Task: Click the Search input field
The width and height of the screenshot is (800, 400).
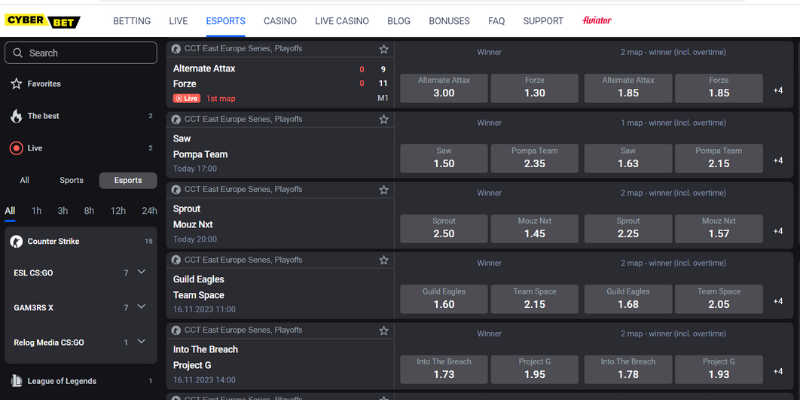Action: click(x=81, y=53)
